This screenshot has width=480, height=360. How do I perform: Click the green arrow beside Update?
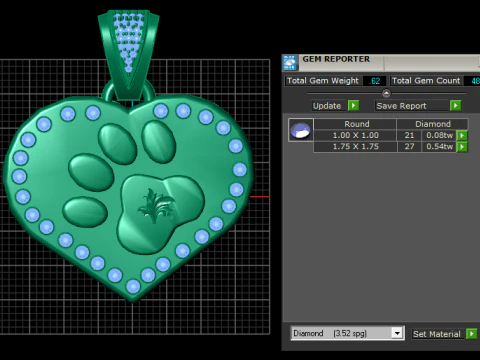pos(353,106)
